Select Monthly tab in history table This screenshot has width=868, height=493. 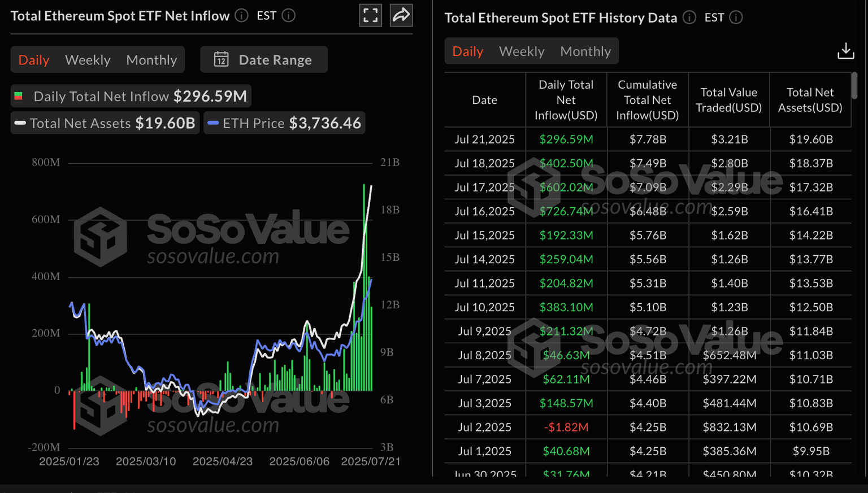[585, 51]
